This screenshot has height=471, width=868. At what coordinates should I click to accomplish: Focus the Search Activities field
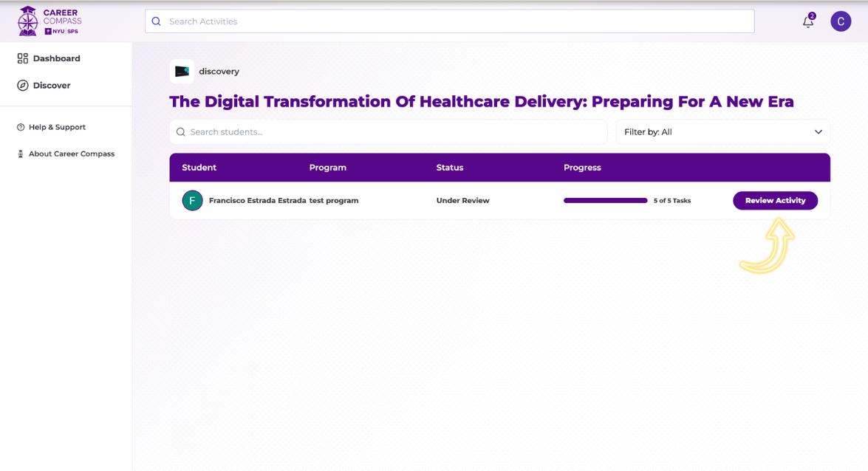click(x=458, y=21)
